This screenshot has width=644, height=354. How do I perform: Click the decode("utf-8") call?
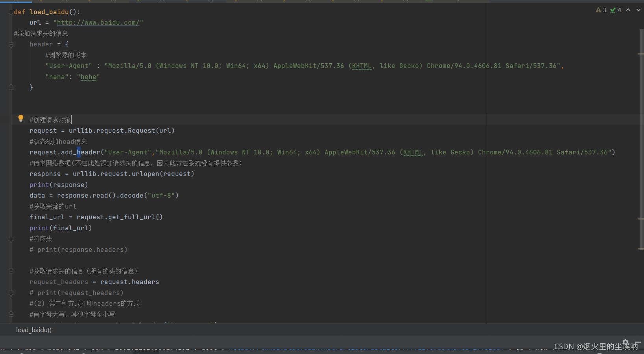149,196
